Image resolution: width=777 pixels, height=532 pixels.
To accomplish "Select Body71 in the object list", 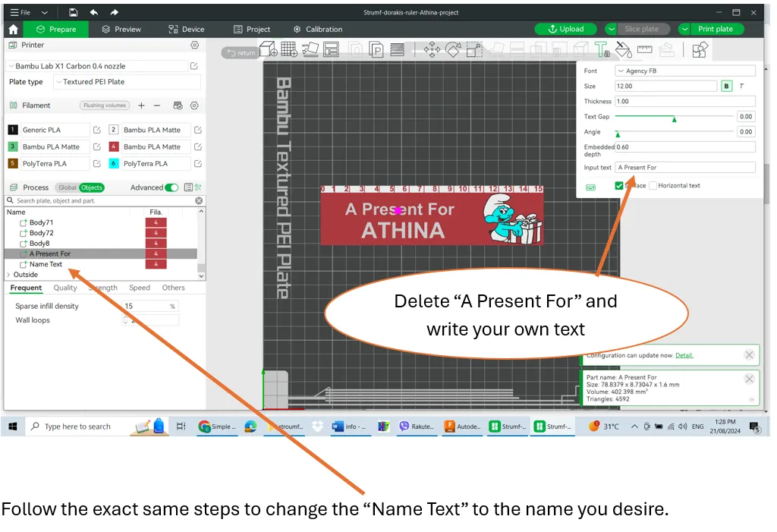I will [x=41, y=222].
